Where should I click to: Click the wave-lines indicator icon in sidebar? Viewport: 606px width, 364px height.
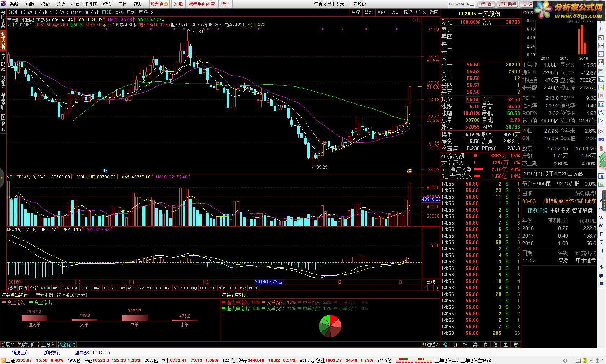pos(601,132)
